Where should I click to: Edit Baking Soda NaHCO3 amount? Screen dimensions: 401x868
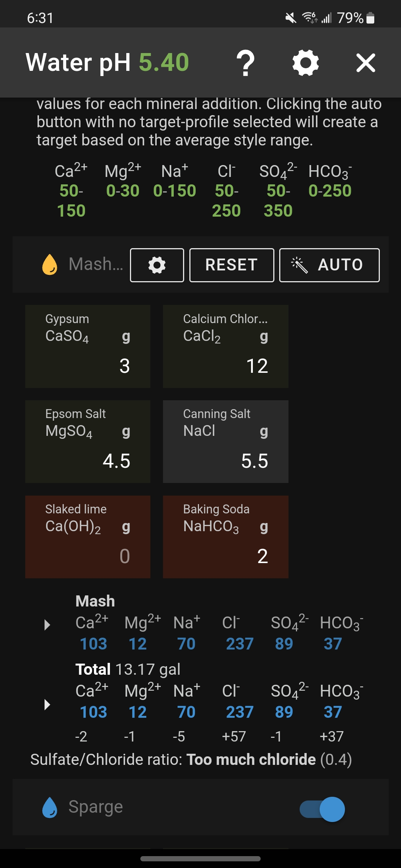pos(226,537)
